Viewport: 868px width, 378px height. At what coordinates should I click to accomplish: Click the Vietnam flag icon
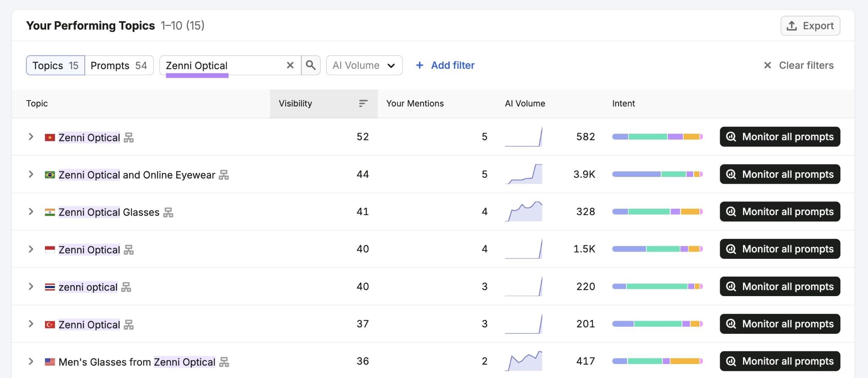pyautogui.click(x=50, y=137)
